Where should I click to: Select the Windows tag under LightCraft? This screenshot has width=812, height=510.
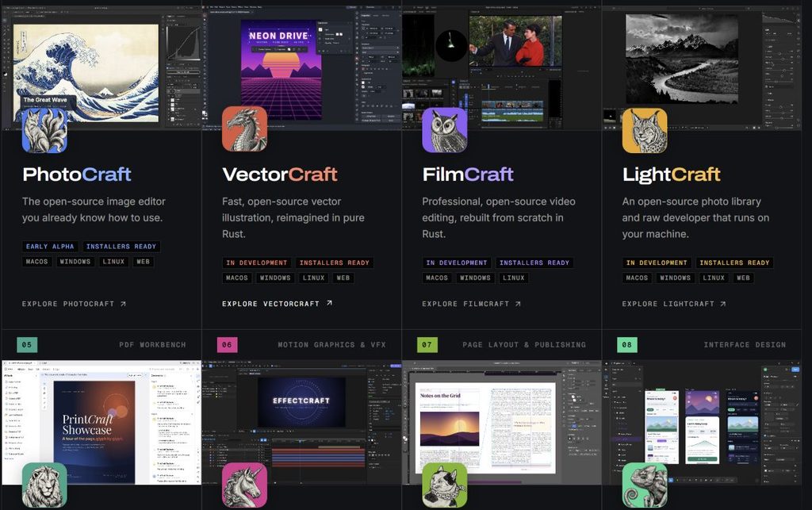coord(675,278)
